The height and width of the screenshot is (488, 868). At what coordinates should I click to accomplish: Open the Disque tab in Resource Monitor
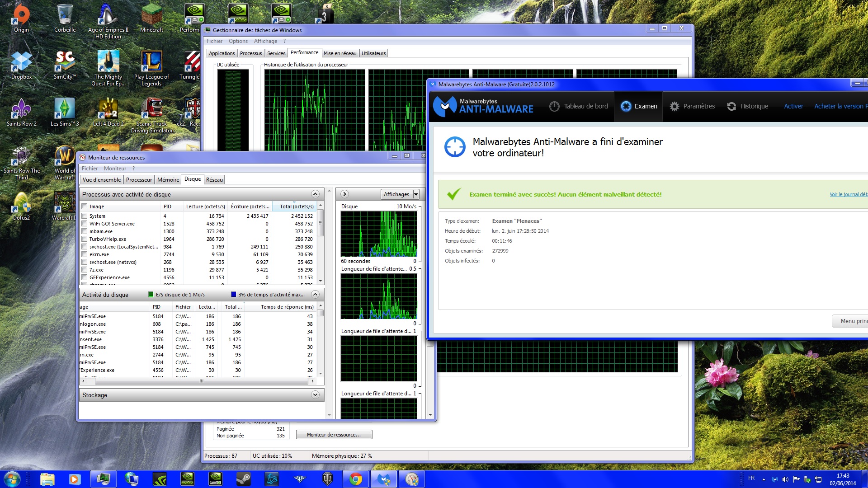pyautogui.click(x=193, y=179)
